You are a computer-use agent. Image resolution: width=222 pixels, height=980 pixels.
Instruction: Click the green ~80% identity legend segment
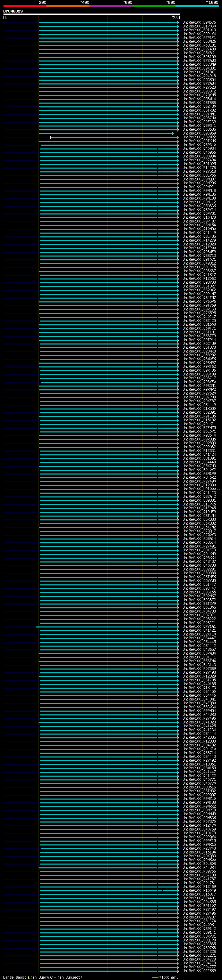pyautogui.click(x=154, y=6)
